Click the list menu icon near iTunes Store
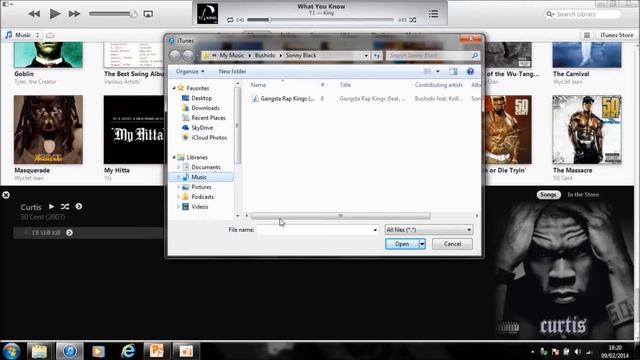The width and height of the screenshot is (640, 360). (587, 35)
